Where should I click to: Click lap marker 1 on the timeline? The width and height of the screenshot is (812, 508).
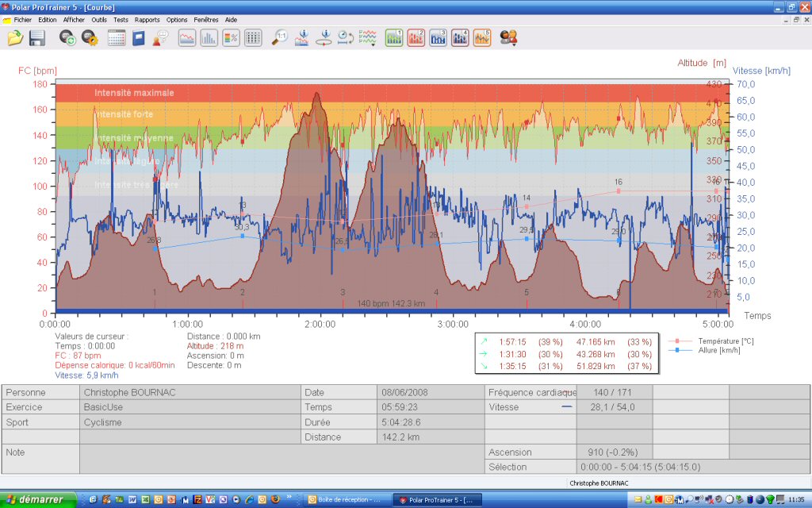click(x=155, y=292)
